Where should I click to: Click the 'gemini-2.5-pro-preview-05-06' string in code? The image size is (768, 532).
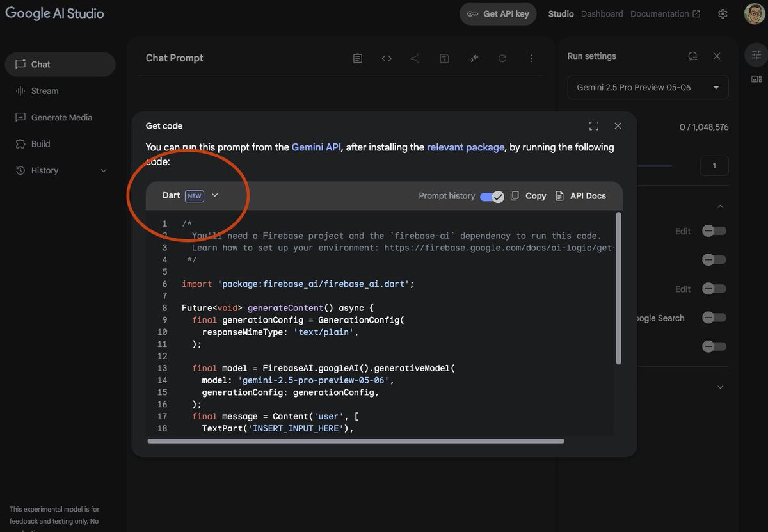coord(313,380)
